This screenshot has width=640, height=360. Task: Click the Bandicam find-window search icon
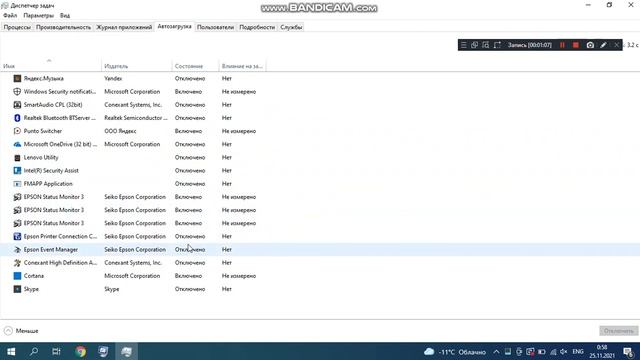coord(486,45)
